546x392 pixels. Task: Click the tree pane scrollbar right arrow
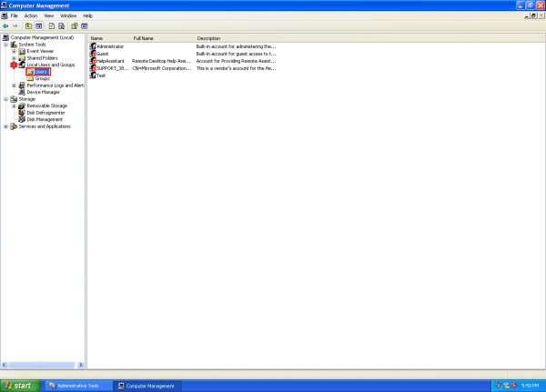(81, 365)
